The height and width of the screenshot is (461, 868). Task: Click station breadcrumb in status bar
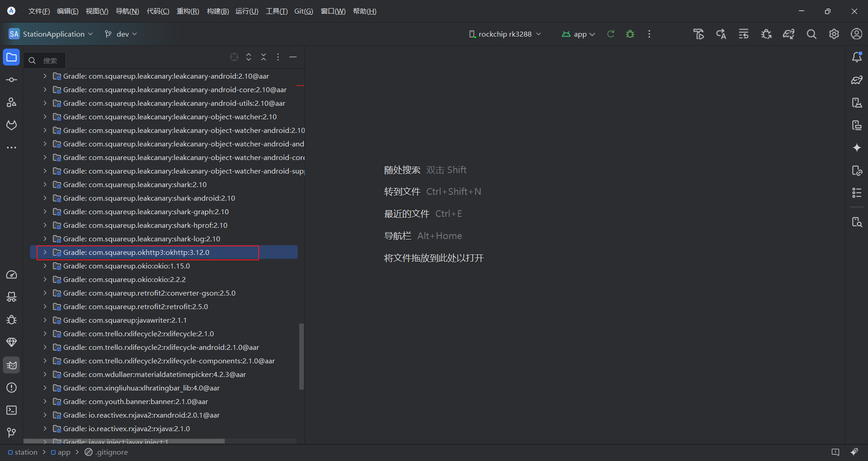pyautogui.click(x=23, y=452)
